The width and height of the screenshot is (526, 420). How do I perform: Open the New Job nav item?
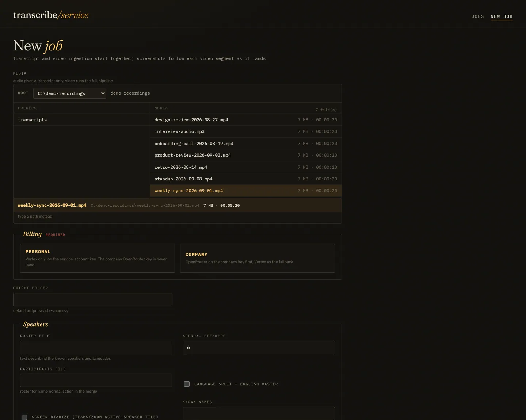(502, 16)
